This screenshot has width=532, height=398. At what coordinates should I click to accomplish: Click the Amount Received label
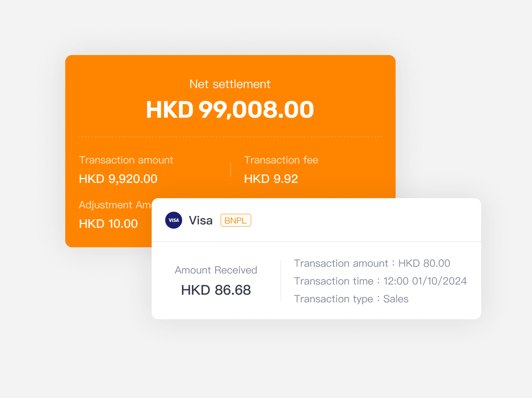coord(216,270)
